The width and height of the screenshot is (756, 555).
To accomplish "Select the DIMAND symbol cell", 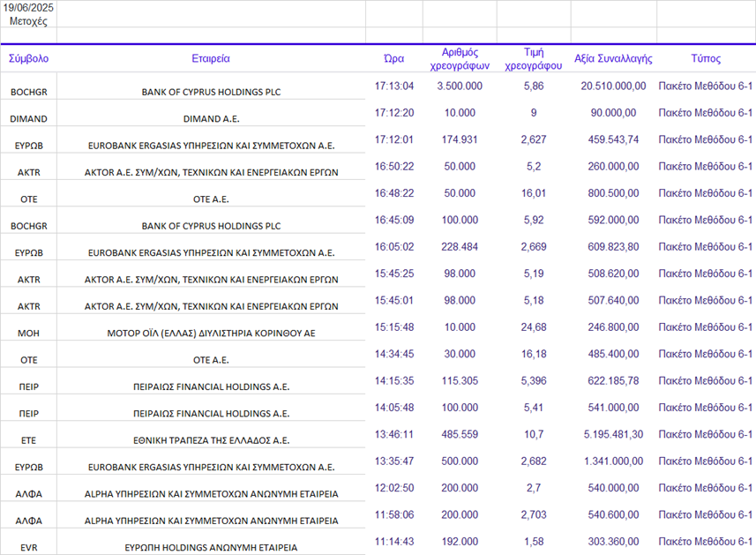I will (x=28, y=118).
